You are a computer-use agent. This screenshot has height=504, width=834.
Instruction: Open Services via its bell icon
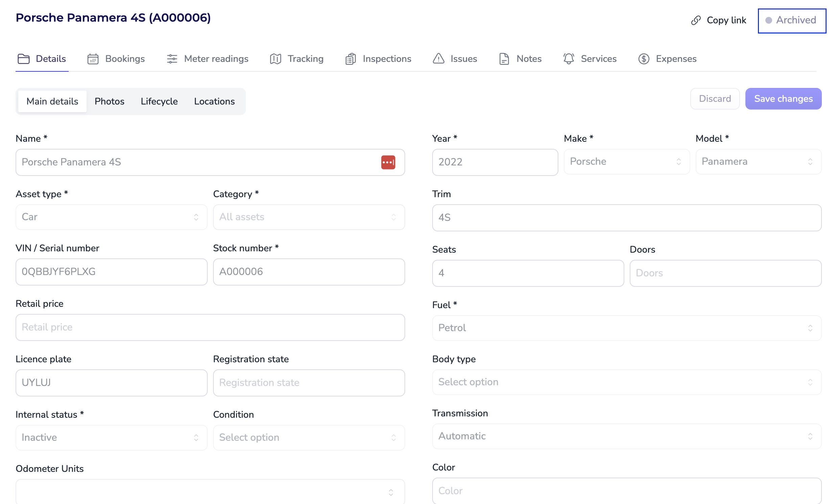tap(569, 59)
